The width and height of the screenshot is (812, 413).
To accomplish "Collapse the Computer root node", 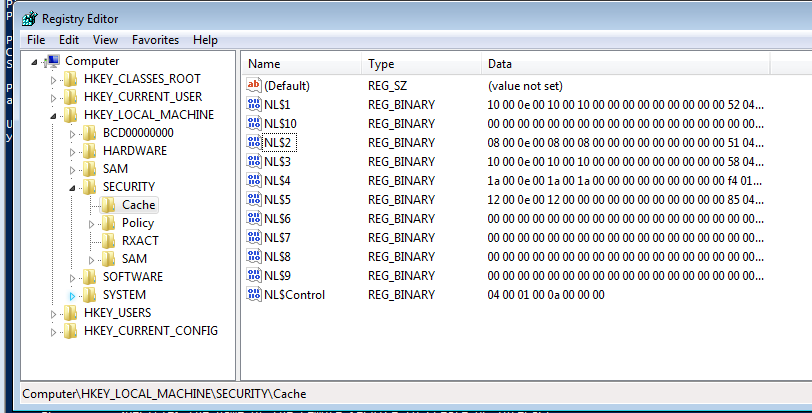I will tap(34, 62).
